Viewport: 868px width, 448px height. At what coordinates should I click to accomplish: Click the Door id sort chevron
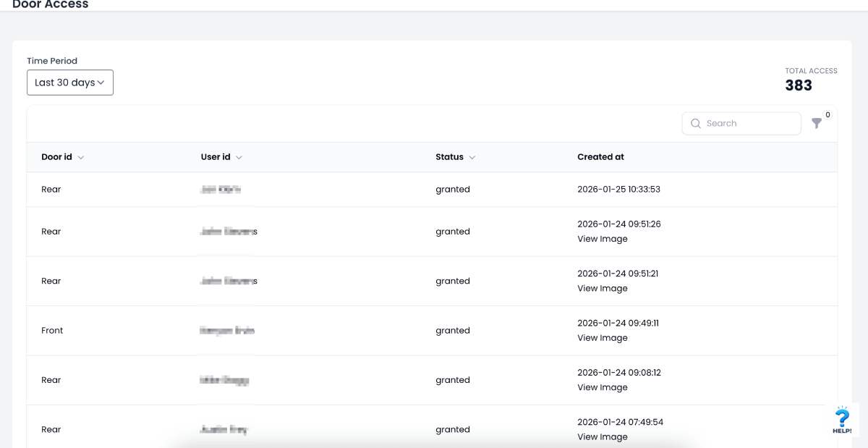click(x=81, y=158)
